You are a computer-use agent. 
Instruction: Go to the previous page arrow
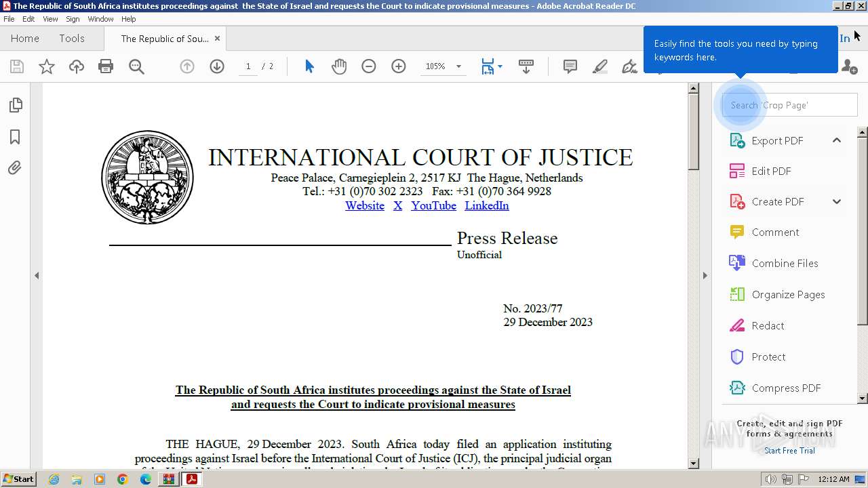[x=187, y=66]
